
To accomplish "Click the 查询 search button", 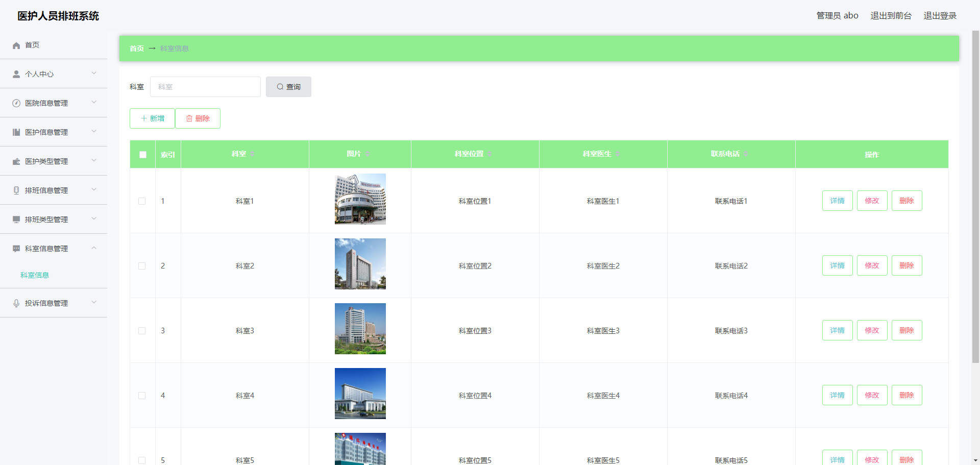I will (288, 87).
